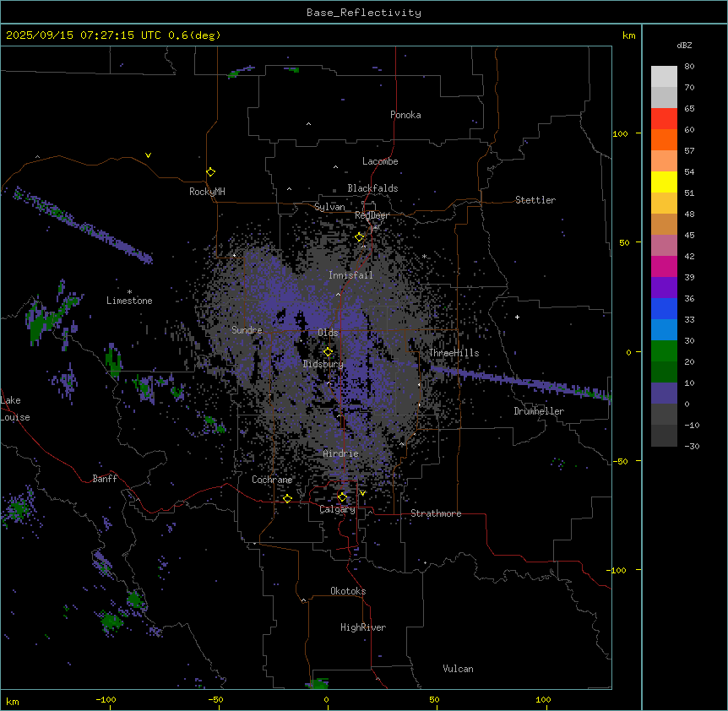The height and width of the screenshot is (711, 728).
Task: Click the asterisk marker above Limestone
Action: coord(129,292)
